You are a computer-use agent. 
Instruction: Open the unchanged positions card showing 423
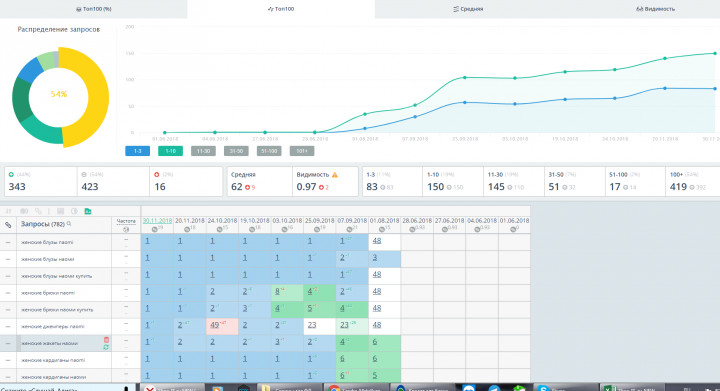click(113, 182)
